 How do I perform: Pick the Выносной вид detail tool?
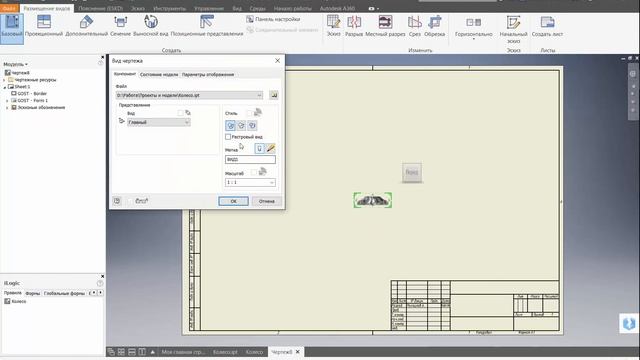tap(151, 26)
